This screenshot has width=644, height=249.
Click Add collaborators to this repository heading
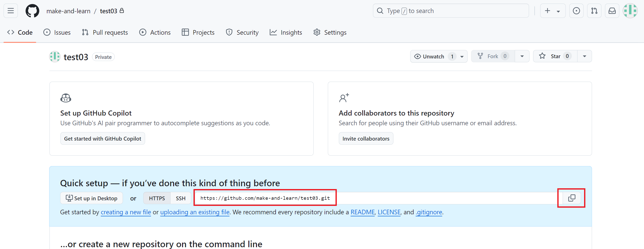(x=396, y=113)
